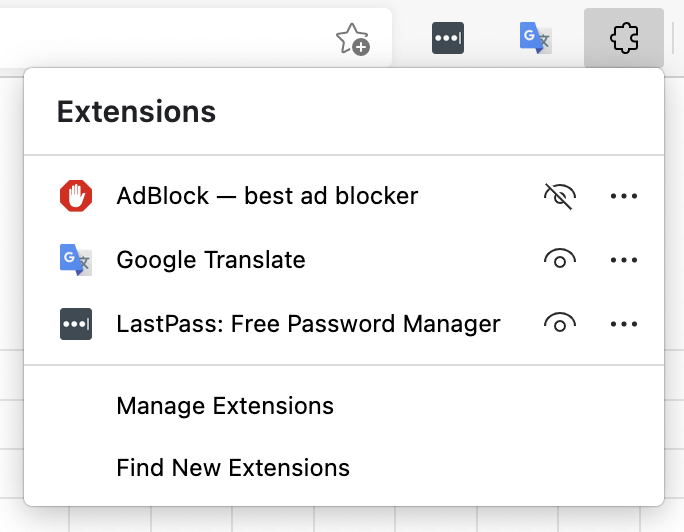
Task: Choose Find New Extensions
Action: point(233,467)
